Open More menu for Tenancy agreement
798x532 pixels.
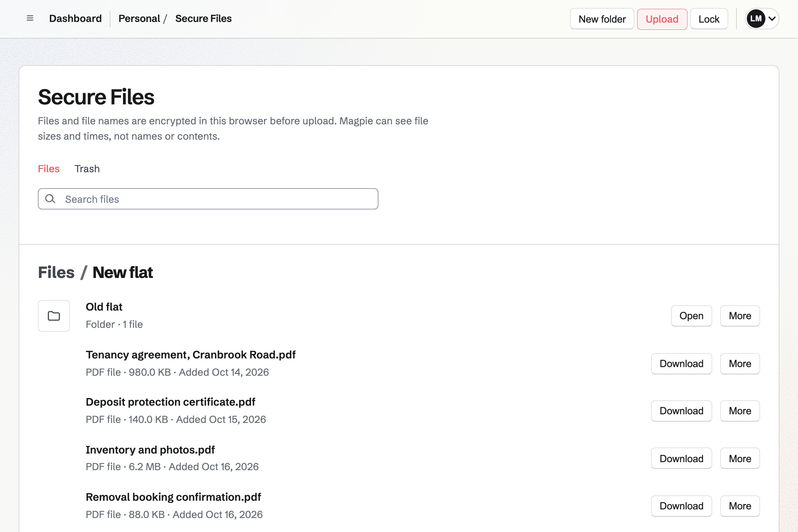point(739,364)
